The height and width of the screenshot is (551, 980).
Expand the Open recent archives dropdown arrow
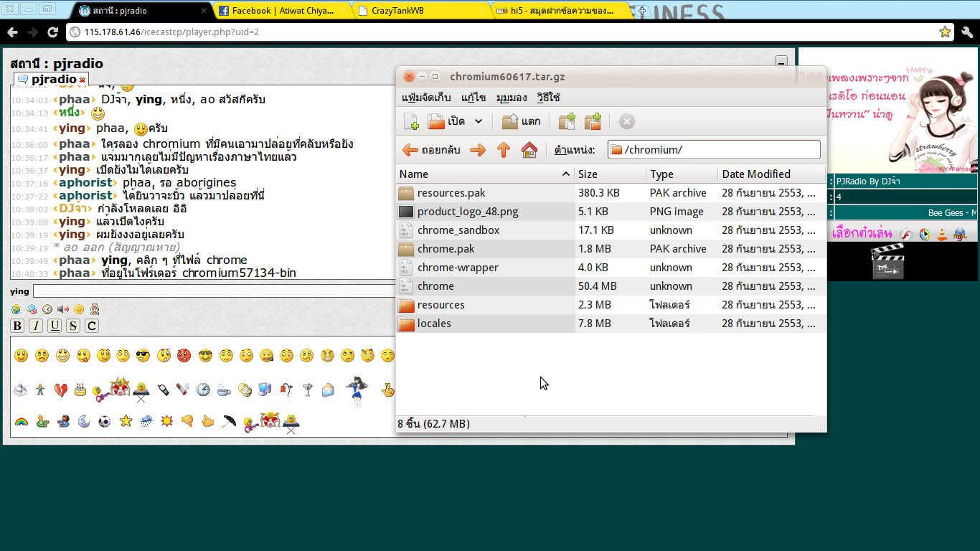[479, 121]
